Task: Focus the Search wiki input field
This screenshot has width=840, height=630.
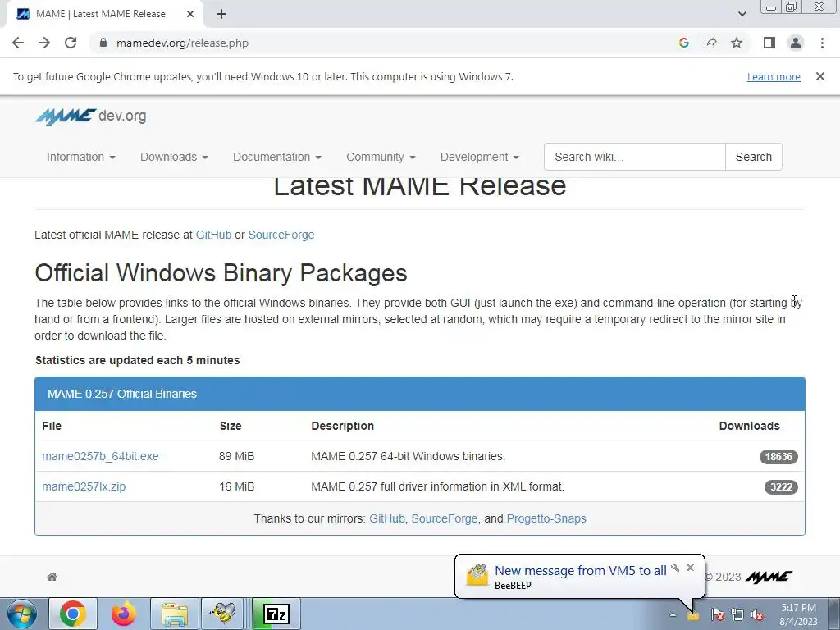Action: tap(635, 157)
